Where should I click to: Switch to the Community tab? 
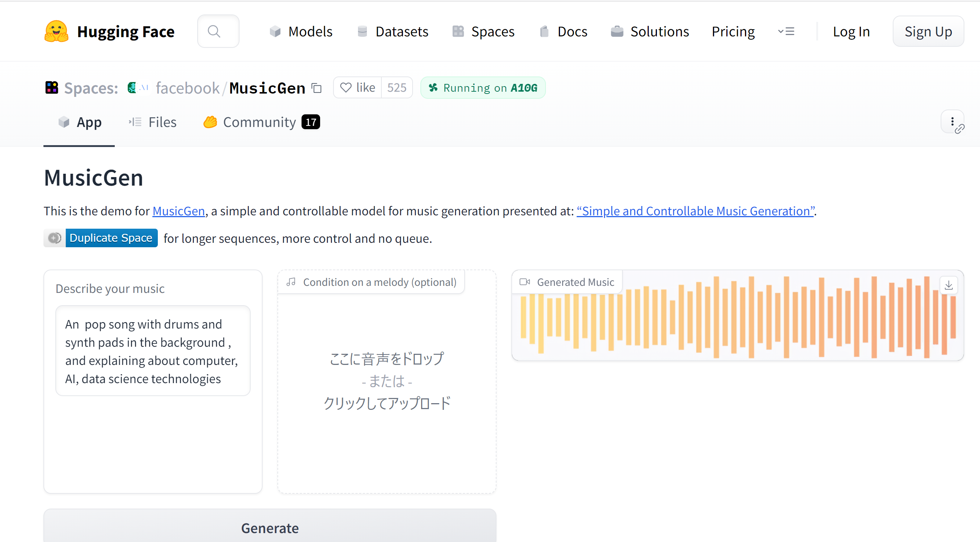click(x=261, y=123)
